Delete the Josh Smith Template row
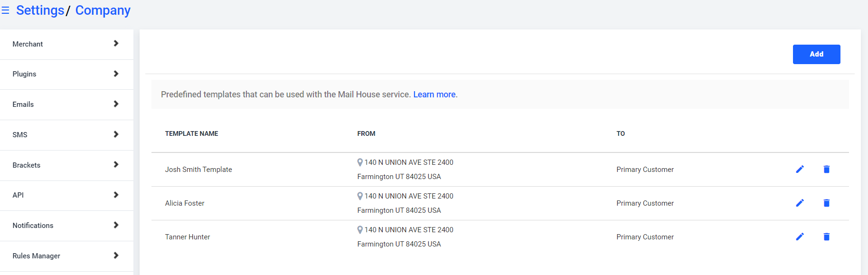Viewport: 868px width, 275px height. tap(826, 169)
